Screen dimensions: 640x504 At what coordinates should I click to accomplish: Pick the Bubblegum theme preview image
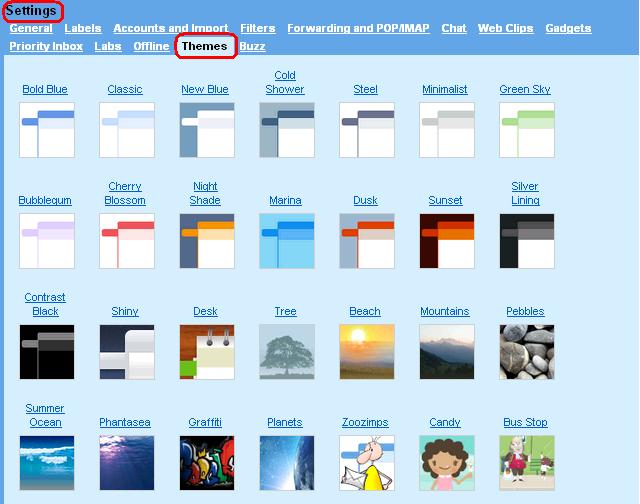pyautogui.click(x=47, y=241)
